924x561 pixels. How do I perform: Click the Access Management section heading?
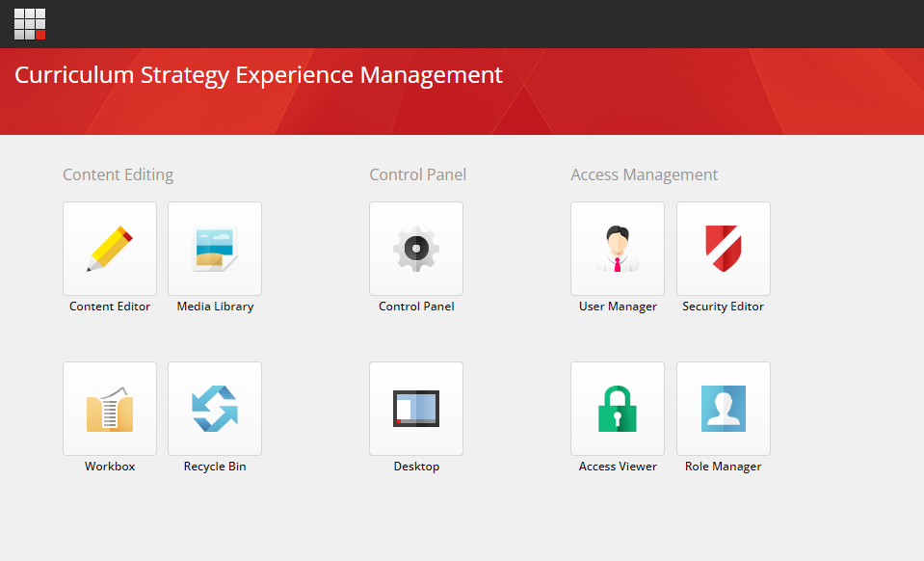644,175
